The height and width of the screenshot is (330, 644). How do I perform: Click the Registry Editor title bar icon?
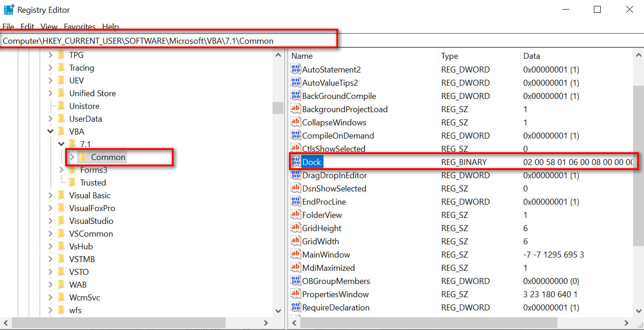[x=9, y=10]
